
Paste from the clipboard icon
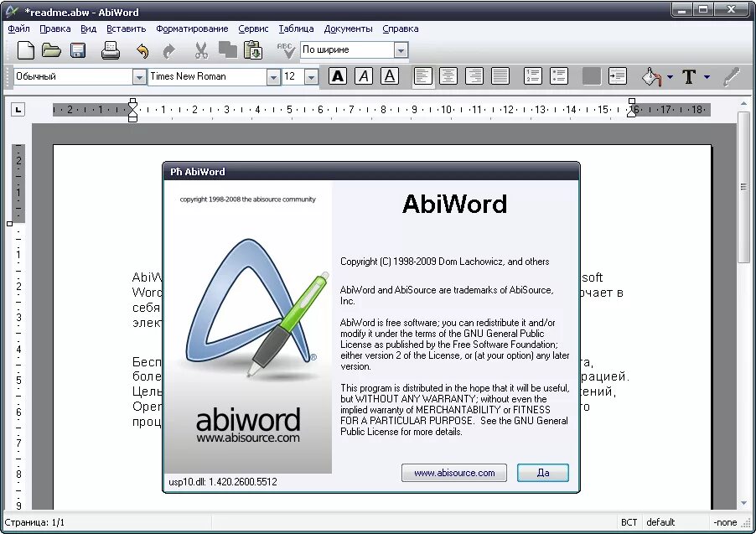(x=252, y=50)
